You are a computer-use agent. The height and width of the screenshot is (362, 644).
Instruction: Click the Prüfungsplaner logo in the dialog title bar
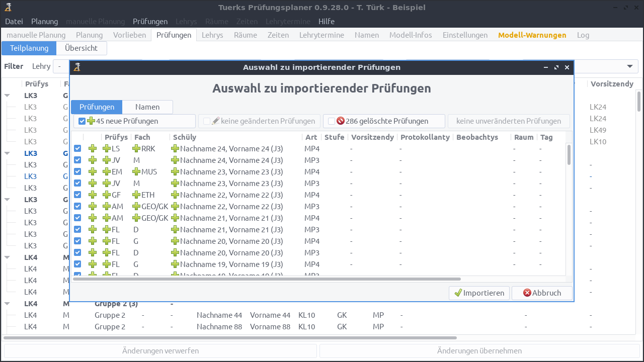(77, 67)
